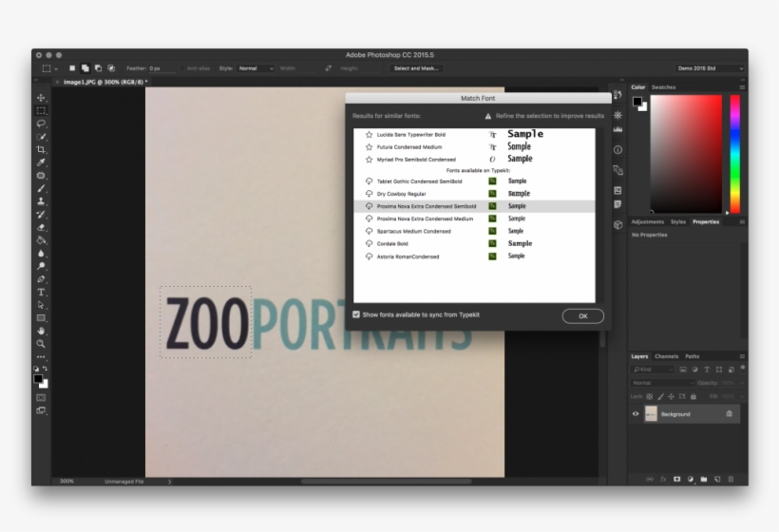Click the Select and Mask button

tap(416, 68)
